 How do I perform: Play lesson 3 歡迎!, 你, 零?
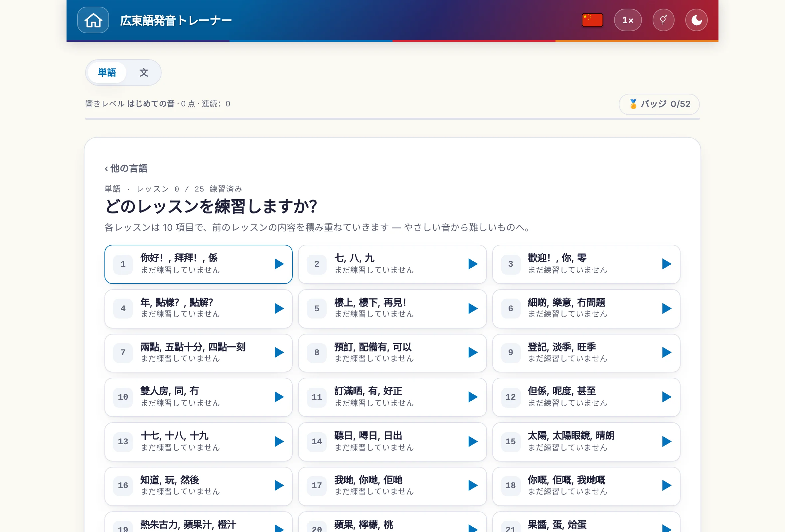667,264
